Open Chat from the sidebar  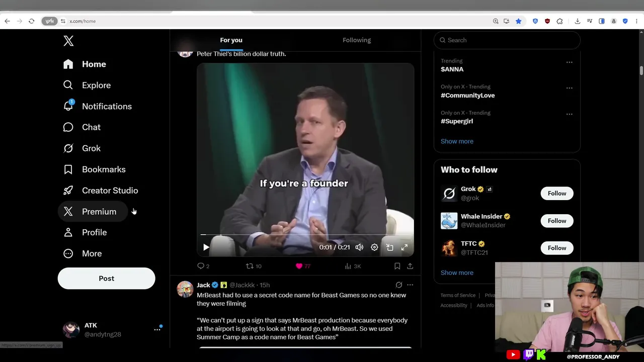click(x=82, y=127)
